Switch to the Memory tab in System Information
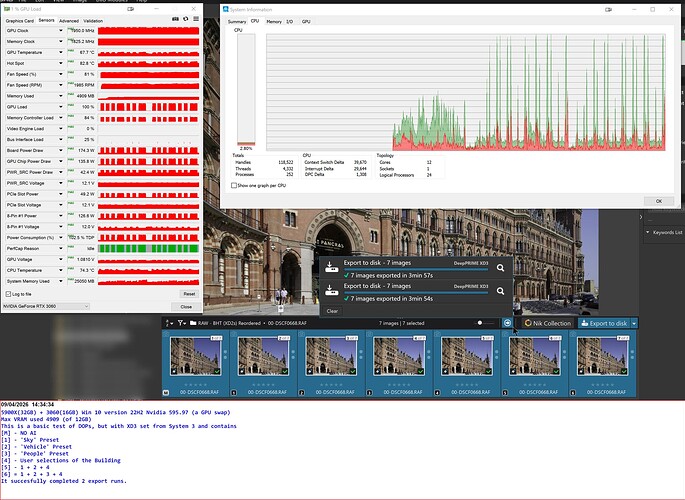Image resolution: width=685 pixels, height=500 pixels. coord(273,20)
